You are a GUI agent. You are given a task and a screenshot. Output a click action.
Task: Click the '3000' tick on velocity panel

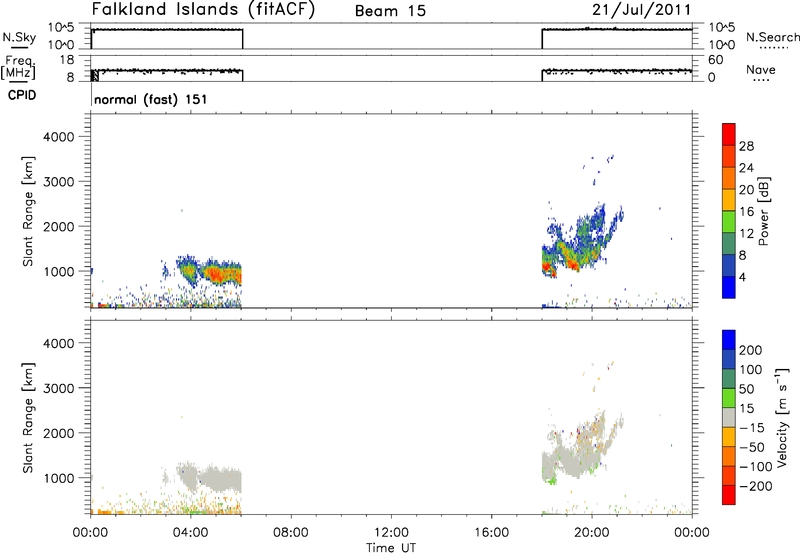coord(59,388)
